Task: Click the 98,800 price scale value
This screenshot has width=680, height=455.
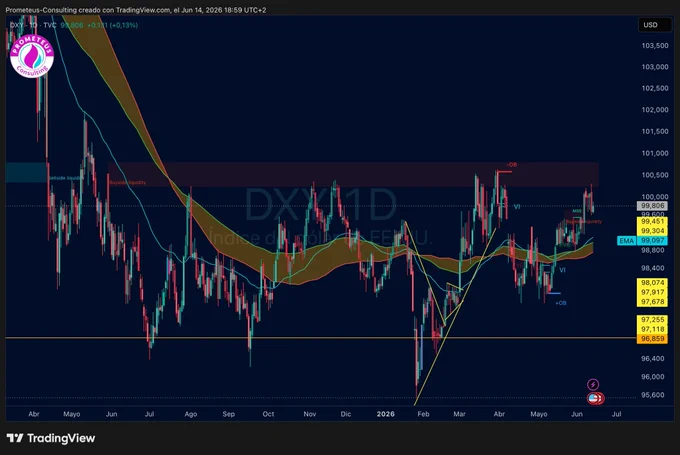Action: pyautogui.click(x=652, y=250)
